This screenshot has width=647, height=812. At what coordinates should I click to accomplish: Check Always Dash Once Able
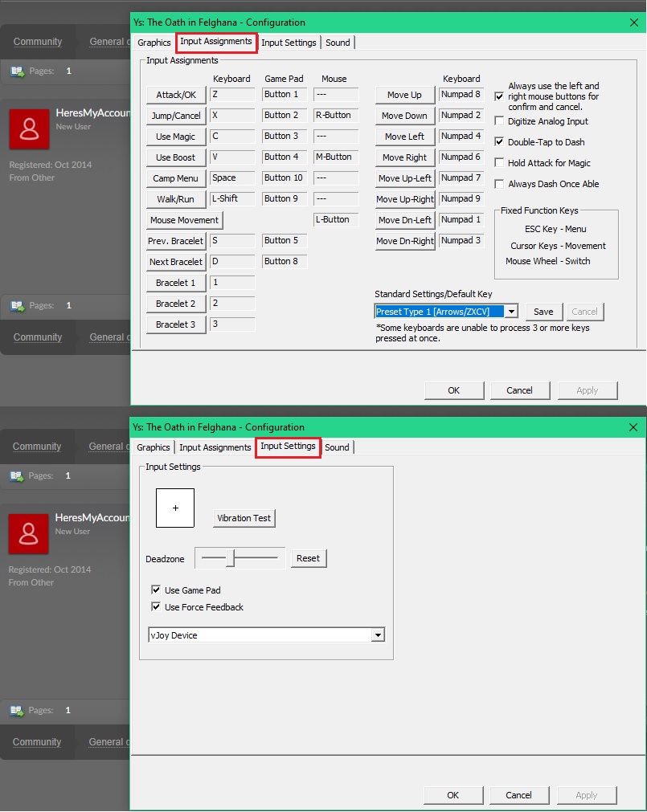[499, 184]
